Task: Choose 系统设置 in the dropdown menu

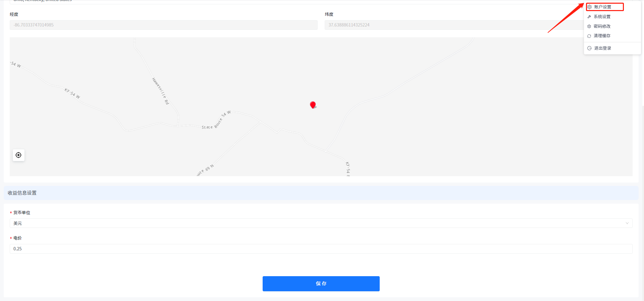Action: click(x=602, y=17)
